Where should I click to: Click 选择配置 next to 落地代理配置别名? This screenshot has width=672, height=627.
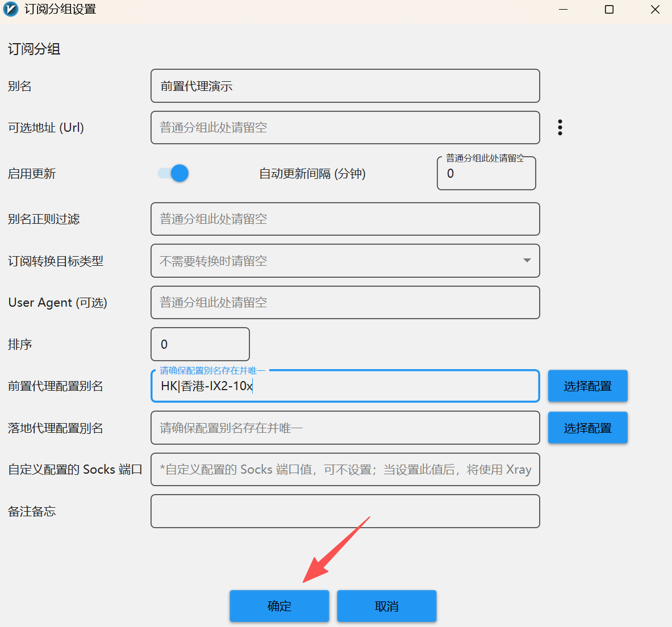587,428
